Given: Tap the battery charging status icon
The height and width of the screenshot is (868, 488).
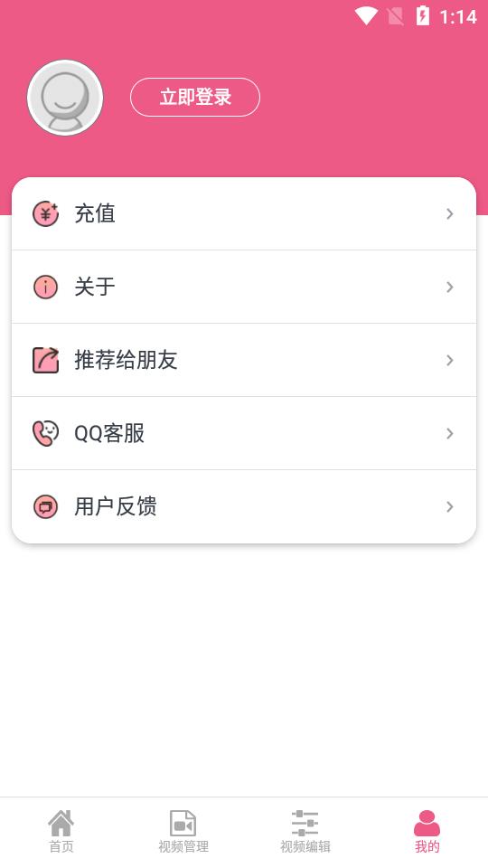Looking at the screenshot, I should coord(423,16).
